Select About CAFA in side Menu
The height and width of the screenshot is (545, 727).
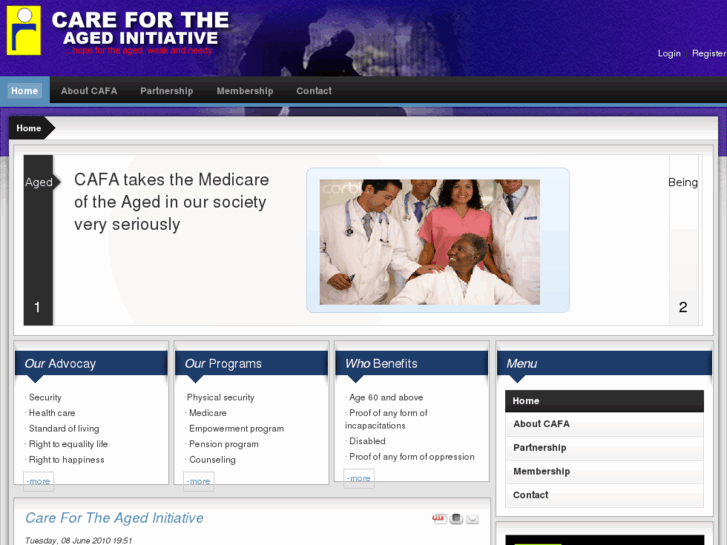pyautogui.click(x=541, y=424)
